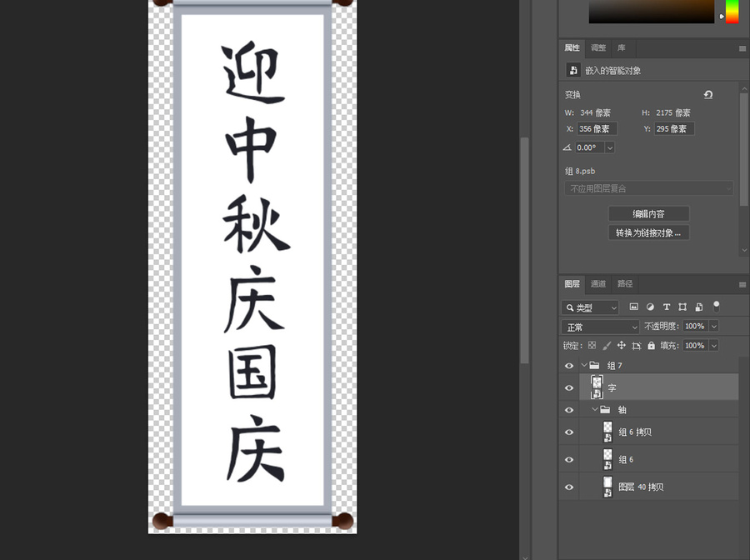
Task: Open the 类型 filter type dropdown
Action: pos(590,307)
